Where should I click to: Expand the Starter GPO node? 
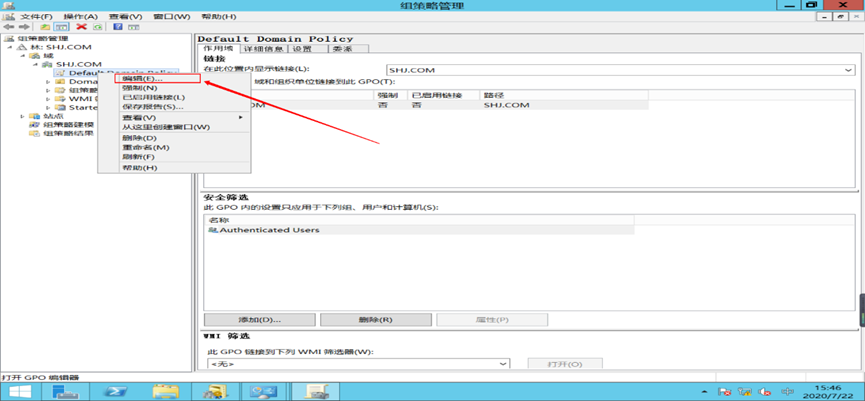48,108
